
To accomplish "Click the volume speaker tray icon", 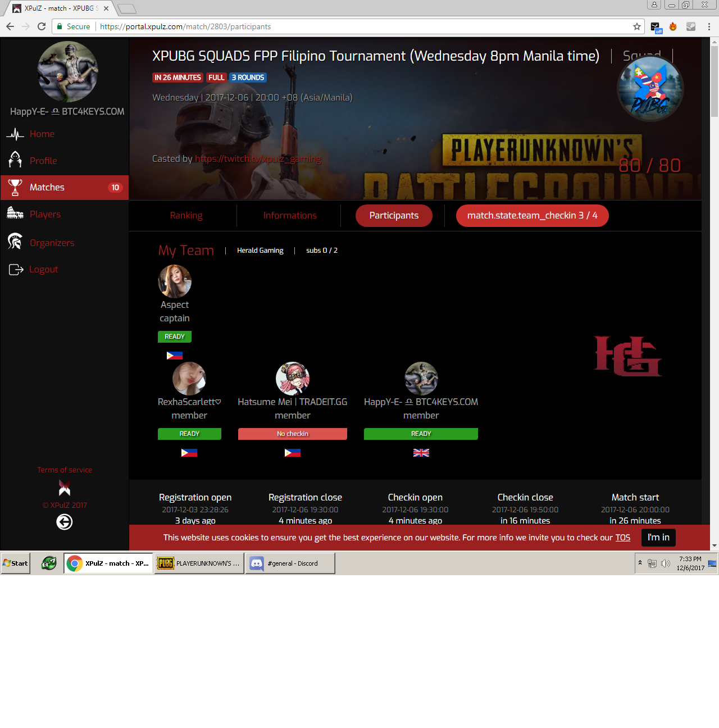I will (x=666, y=563).
